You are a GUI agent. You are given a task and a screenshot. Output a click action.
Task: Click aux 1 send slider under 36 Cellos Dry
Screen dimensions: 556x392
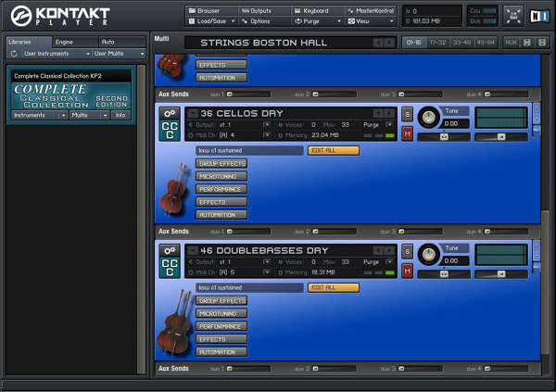(x=248, y=232)
